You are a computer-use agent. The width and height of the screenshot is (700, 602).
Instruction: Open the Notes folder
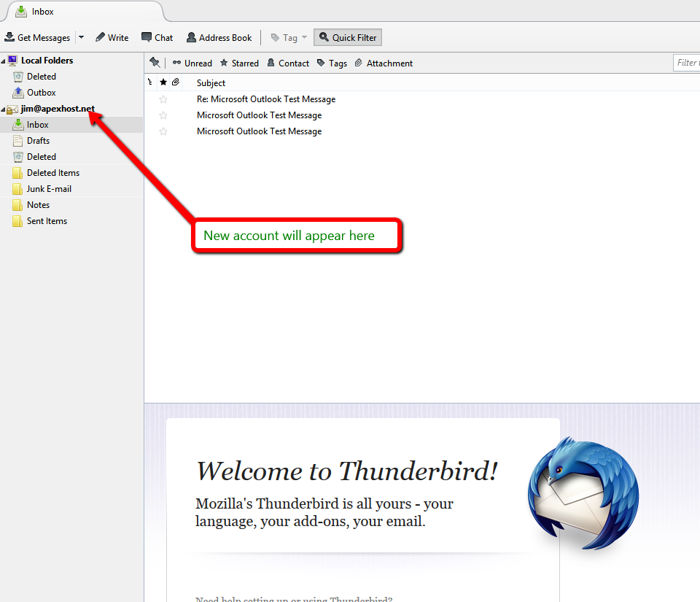pos(39,205)
